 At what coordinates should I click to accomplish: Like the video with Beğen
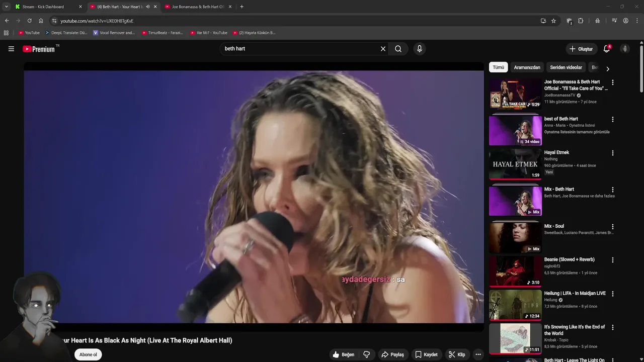tap(343, 354)
